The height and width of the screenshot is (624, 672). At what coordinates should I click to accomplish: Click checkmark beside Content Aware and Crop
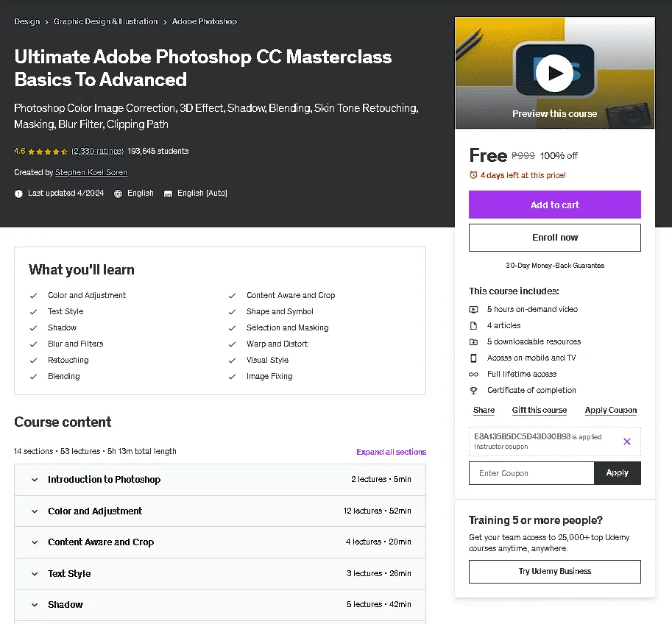(x=232, y=296)
